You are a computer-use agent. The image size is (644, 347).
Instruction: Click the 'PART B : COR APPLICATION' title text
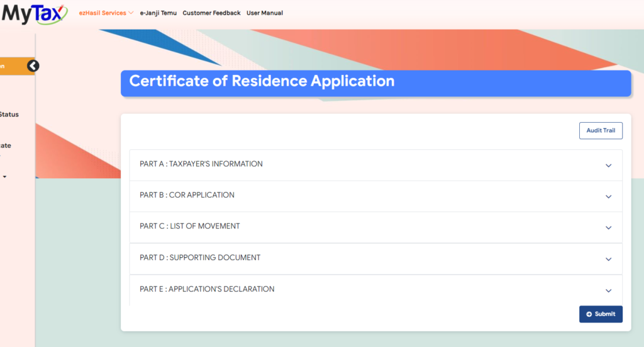click(x=187, y=195)
